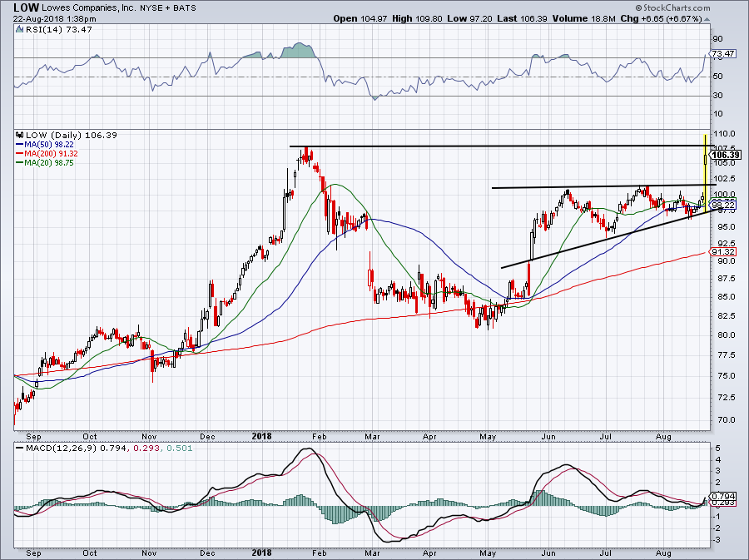Click the 0.794 MACD value tag on the right axis
Screen dimensions: 749x560
click(722, 496)
